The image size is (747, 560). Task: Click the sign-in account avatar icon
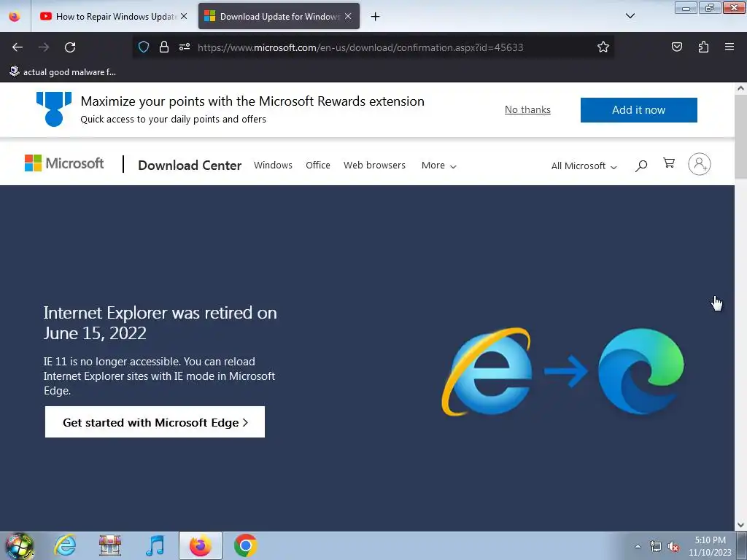click(699, 164)
